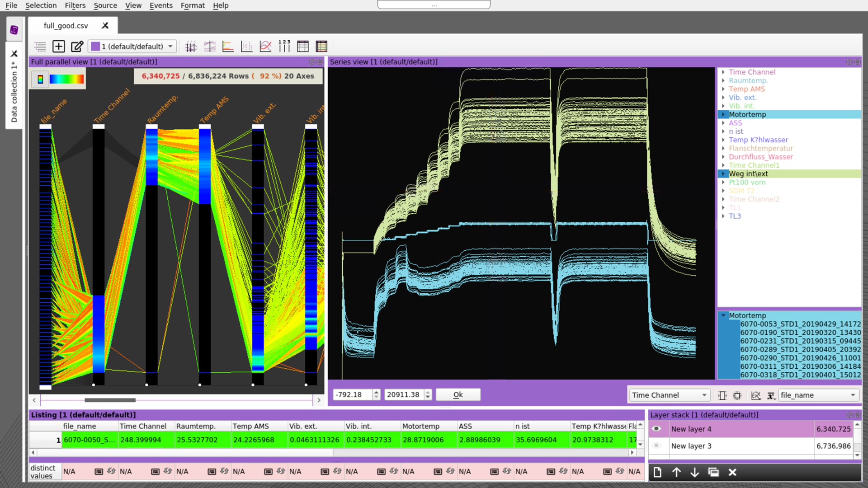Viewport: 868px width, 488px height.
Task: Open the 1 (default/default) layer dropdown
Action: click(x=132, y=47)
